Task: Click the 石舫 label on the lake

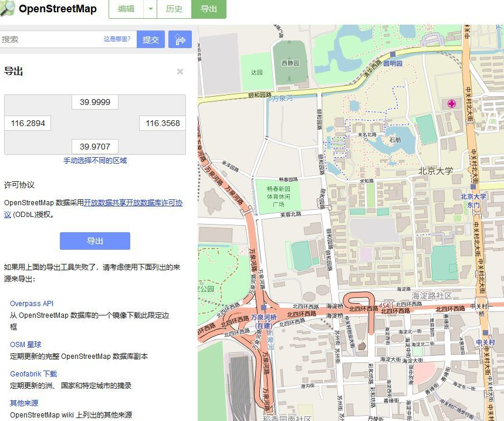Action: (395, 140)
